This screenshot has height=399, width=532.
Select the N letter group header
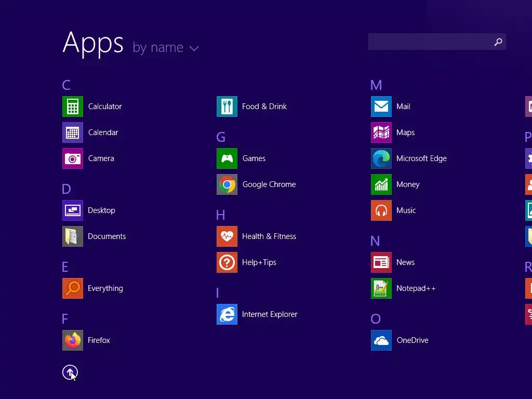pos(375,241)
